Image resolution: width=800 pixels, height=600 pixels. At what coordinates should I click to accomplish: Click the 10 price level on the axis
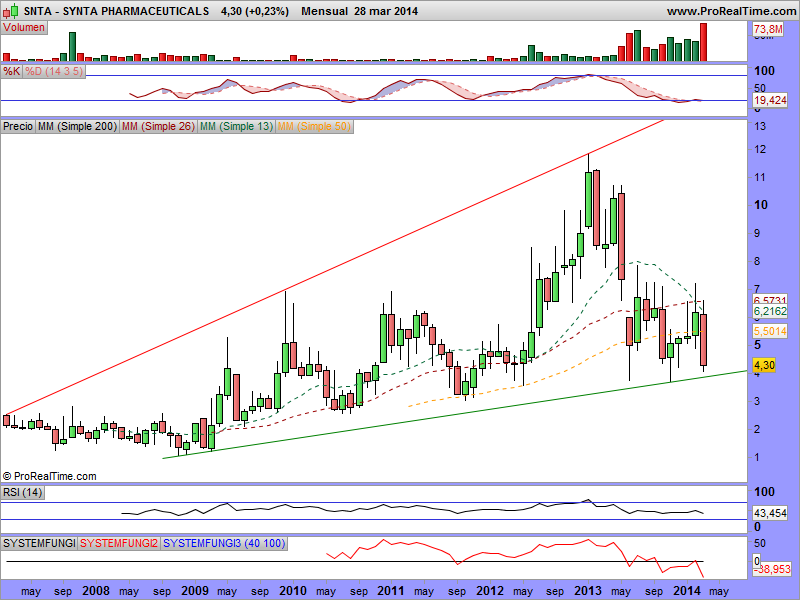(x=761, y=205)
